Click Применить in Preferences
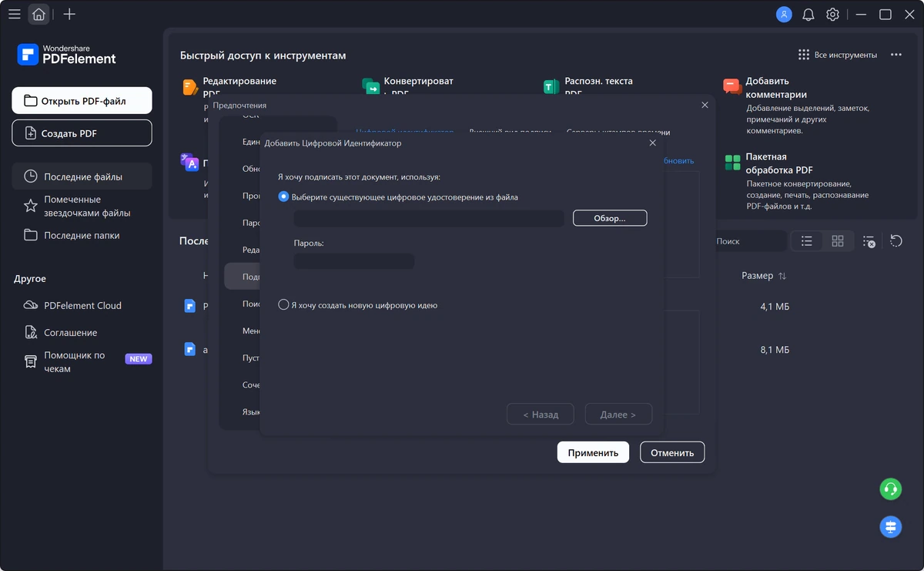Screen dimensions: 924x571 593,452
